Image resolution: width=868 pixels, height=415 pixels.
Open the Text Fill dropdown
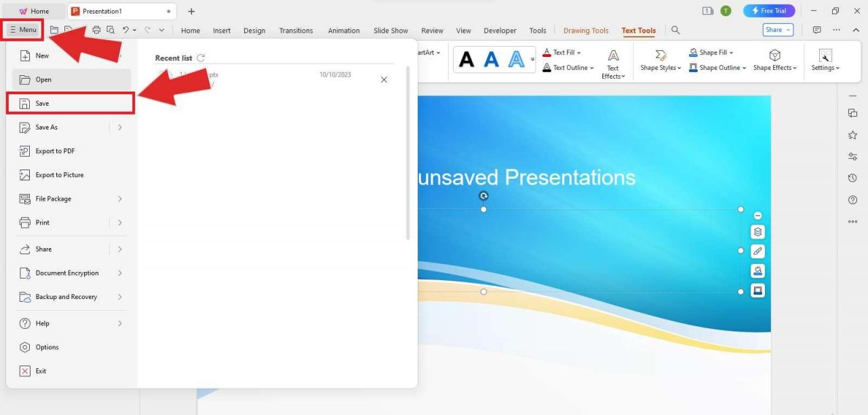[x=565, y=52]
